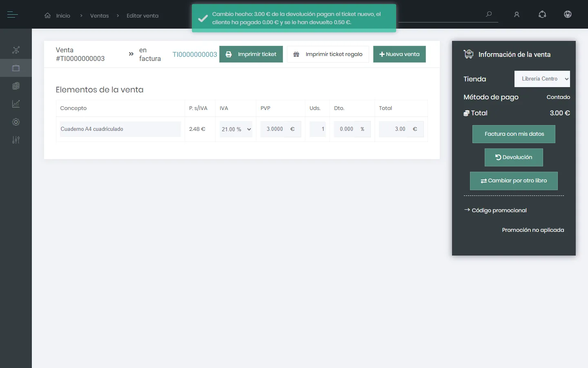
Task: Open the Tienda dropdown Librería Centro
Action: pos(542,79)
